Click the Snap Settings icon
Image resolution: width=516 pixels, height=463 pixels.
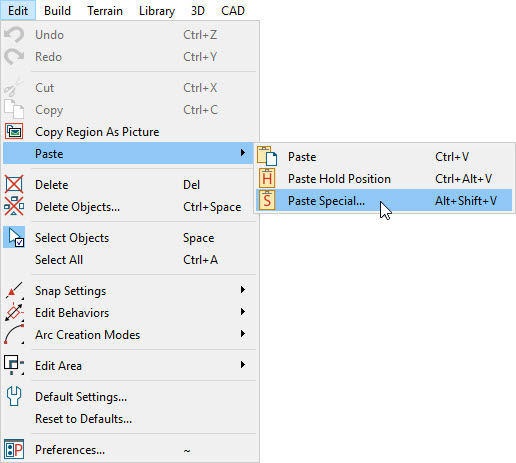tap(14, 290)
